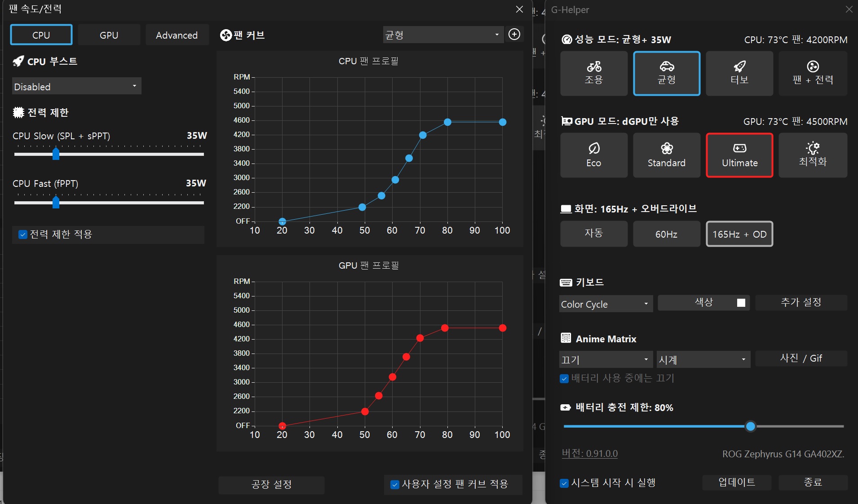858x504 pixels.
Task: Open the Advanced tab
Action: coord(177,35)
